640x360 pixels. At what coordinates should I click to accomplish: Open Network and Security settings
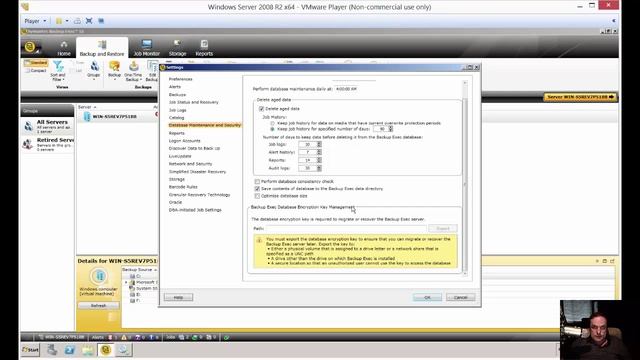click(190, 164)
